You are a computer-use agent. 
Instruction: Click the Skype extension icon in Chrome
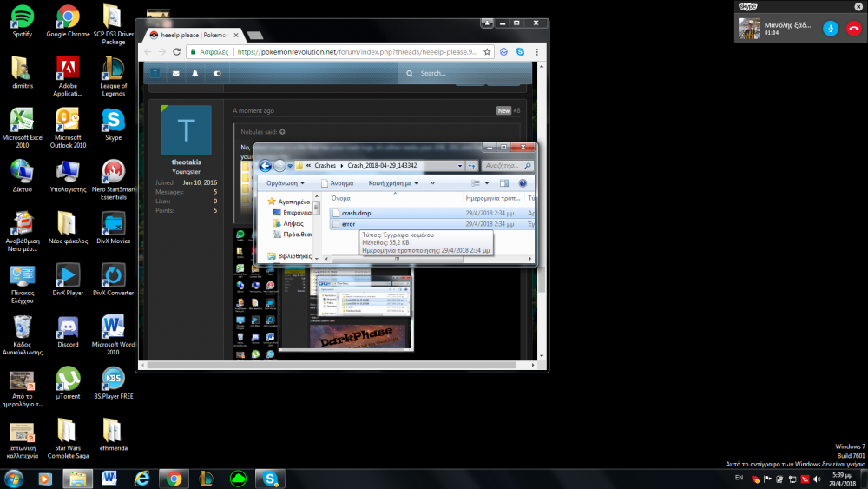(520, 52)
